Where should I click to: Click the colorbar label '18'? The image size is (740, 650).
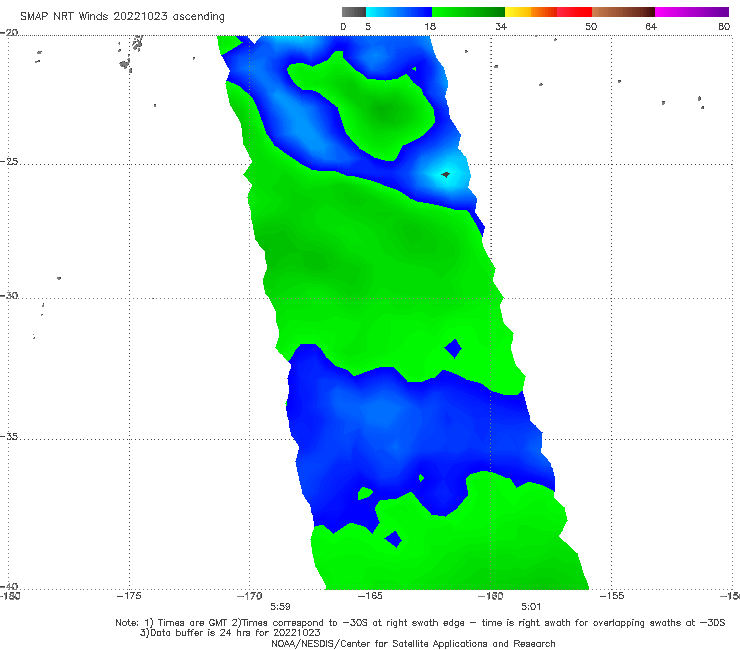click(x=430, y=27)
